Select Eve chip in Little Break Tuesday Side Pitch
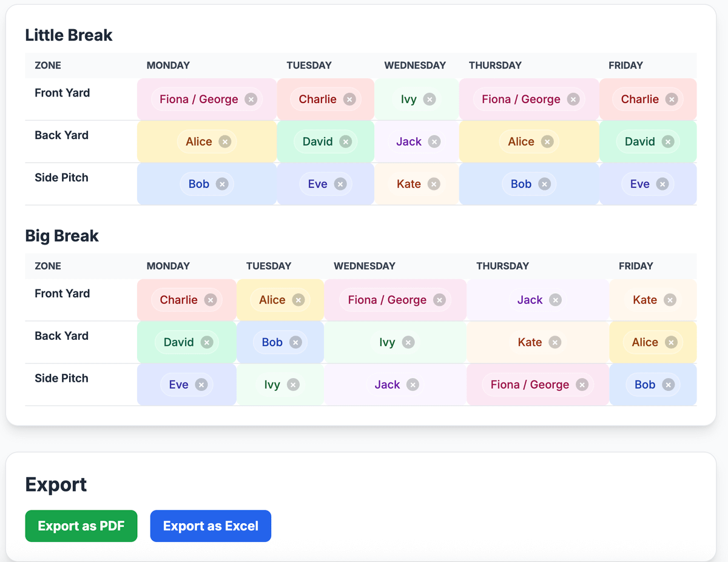The height and width of the screenshot is (562, 728). tap(317, 185)
